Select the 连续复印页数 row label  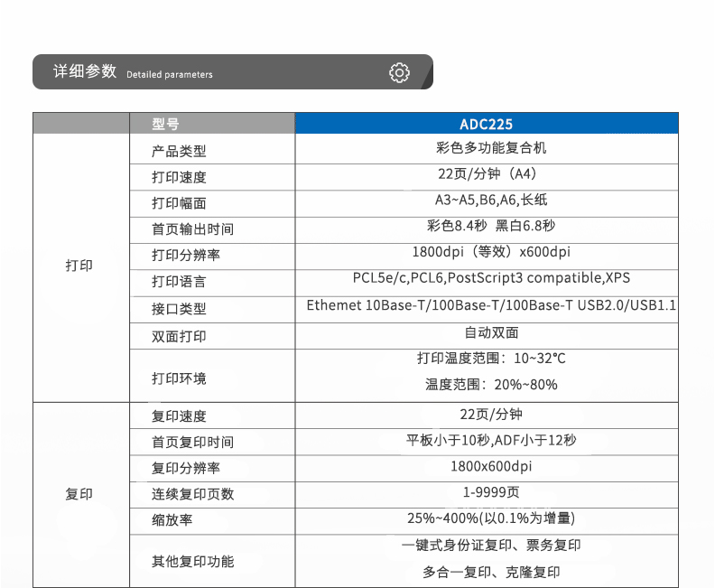click(x=192, y=494)
